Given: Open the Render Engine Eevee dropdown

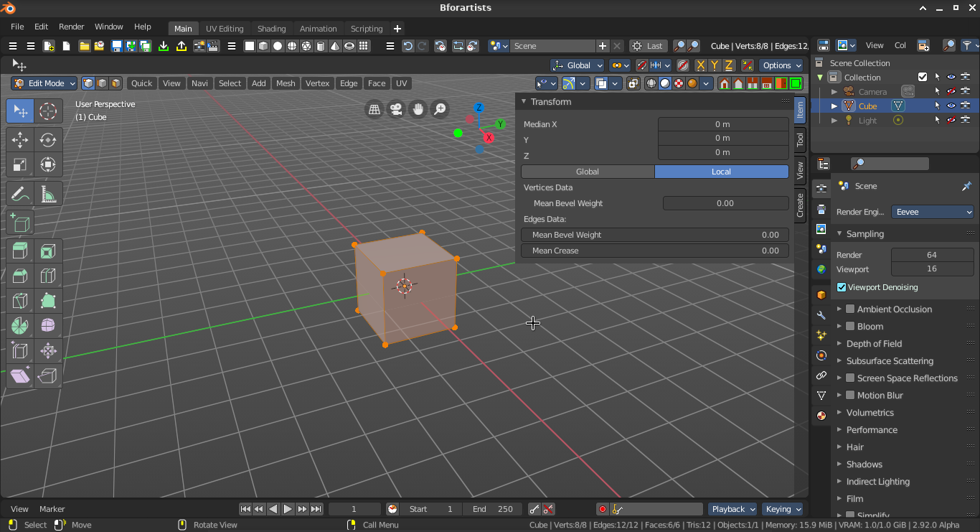Looking at the screenshot, I should tap(933, 212).
